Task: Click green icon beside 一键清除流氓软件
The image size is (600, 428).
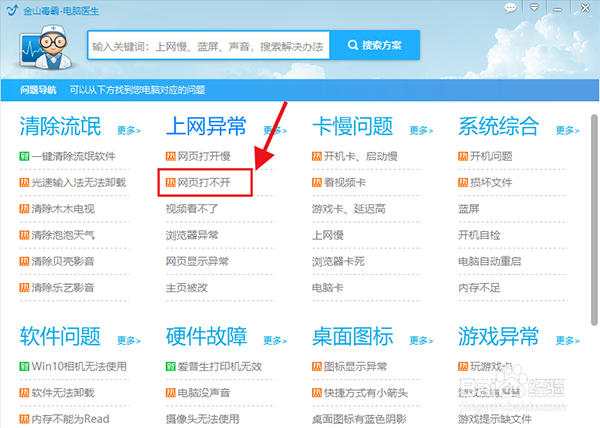Action: [24, 156]
